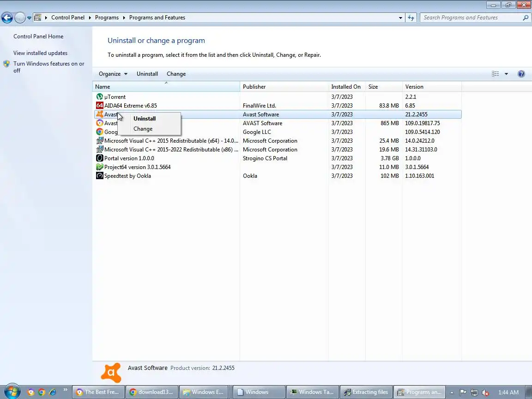
Task: Open Help via blue question mark icon
Action: coord(521,74)
